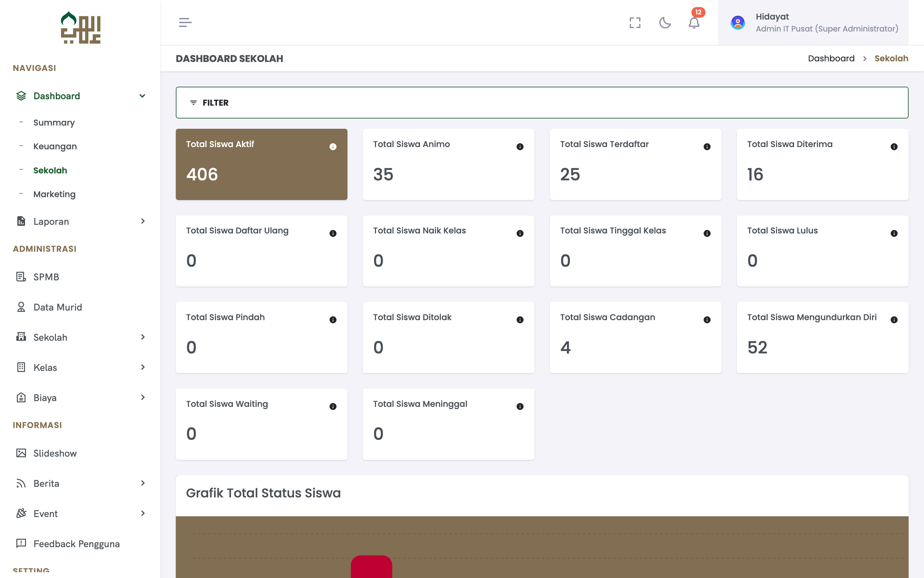Click the Dashboard layers icon in the sidebar
This screenshot has height=578, width=924.
tap(21, 96)
